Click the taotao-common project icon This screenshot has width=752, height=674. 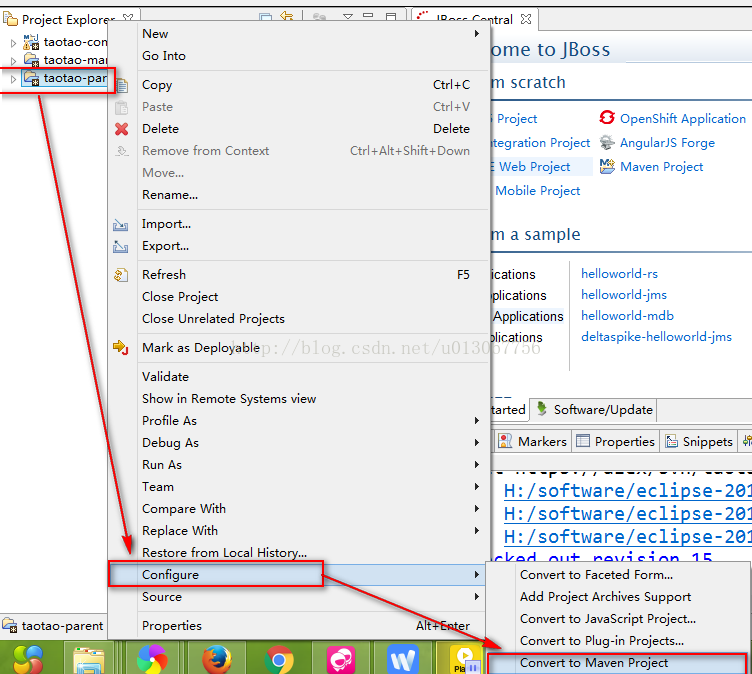(x=31, y=42)
